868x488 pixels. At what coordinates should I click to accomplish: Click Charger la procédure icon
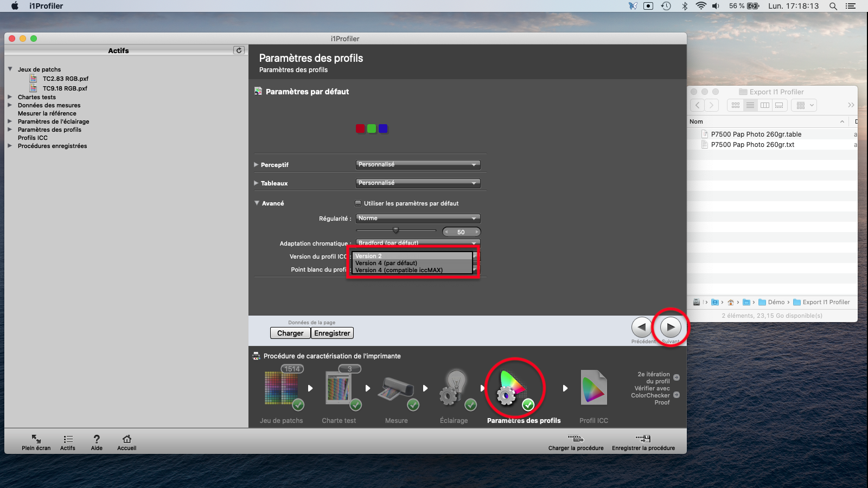click(576, 438)
